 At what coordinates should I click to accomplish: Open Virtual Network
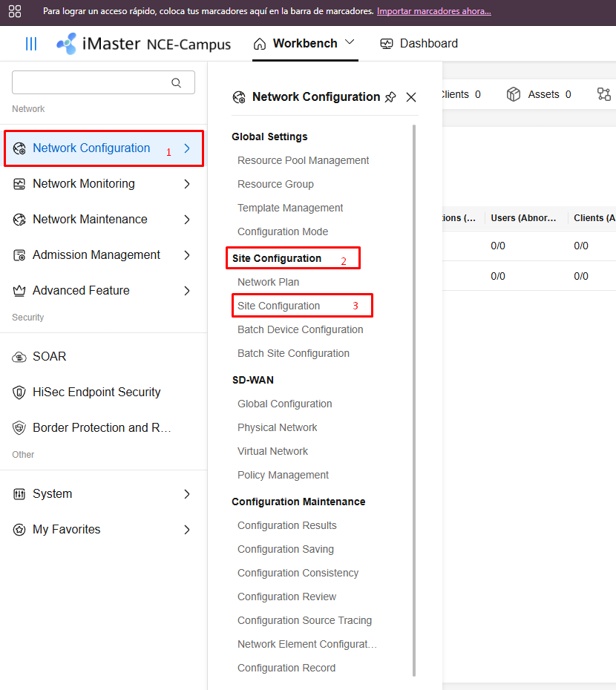point(272,452)
